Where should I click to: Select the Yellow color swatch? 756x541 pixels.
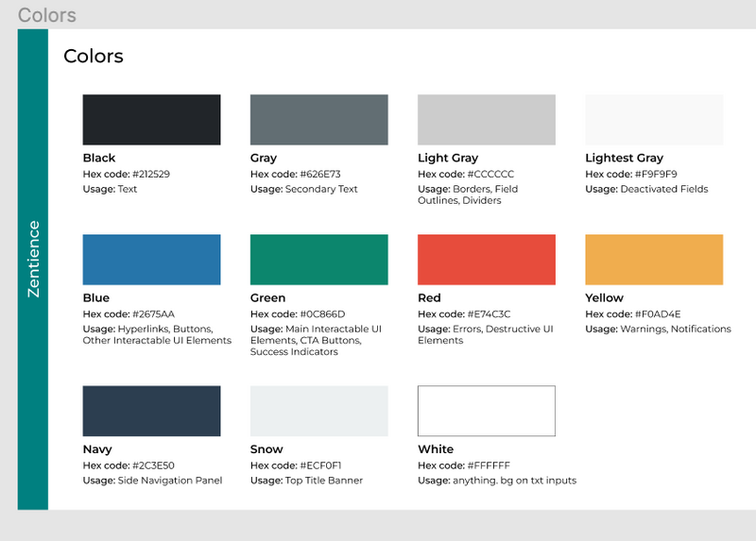click(654, 260)
